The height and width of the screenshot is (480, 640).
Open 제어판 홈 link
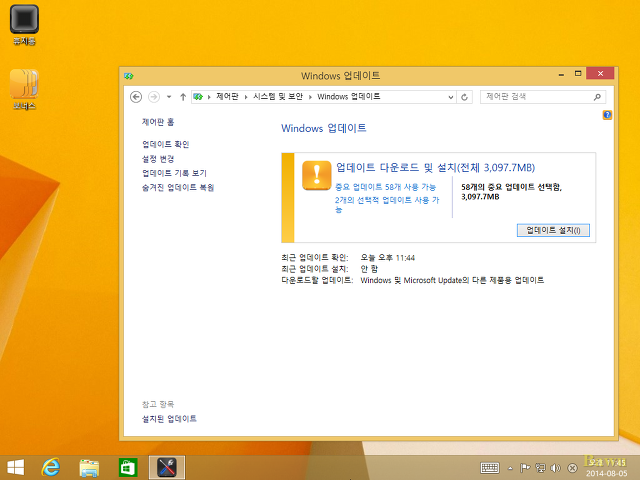click(158, 122)
